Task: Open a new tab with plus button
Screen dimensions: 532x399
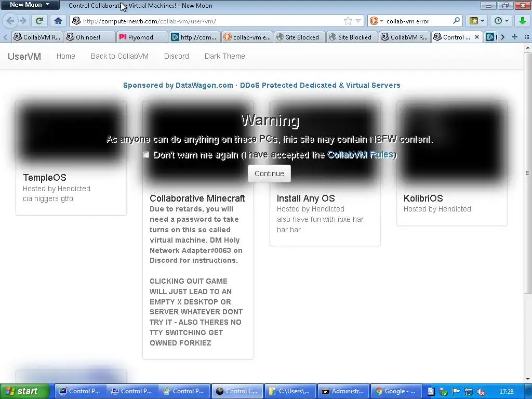Action: pyautogui.click(x=515, y=37)
